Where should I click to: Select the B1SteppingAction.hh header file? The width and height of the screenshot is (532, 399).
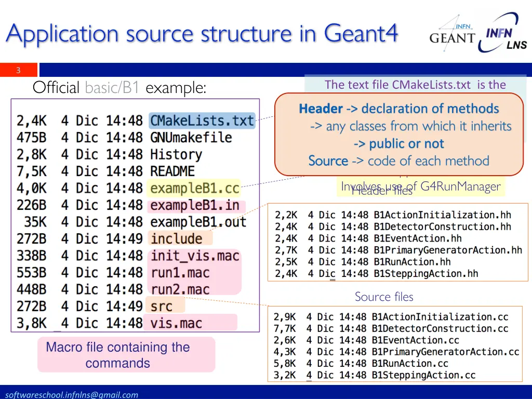click(x=426, y=273)
